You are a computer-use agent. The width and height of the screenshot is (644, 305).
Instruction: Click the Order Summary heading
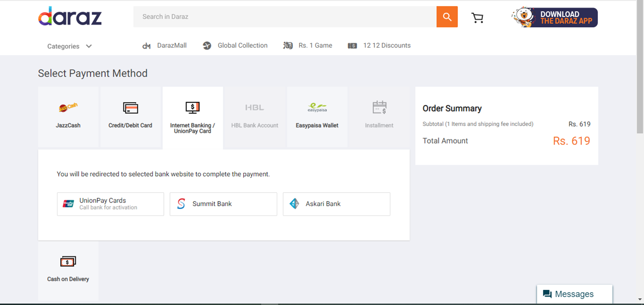click(452, 109)
